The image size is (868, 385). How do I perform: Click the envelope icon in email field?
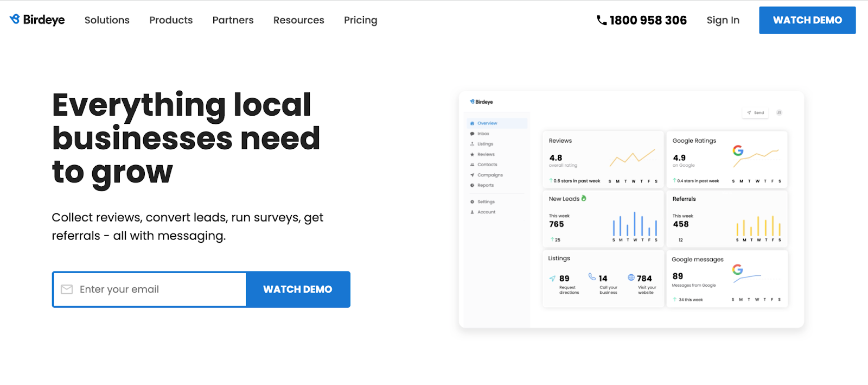[x=67, y=289]
